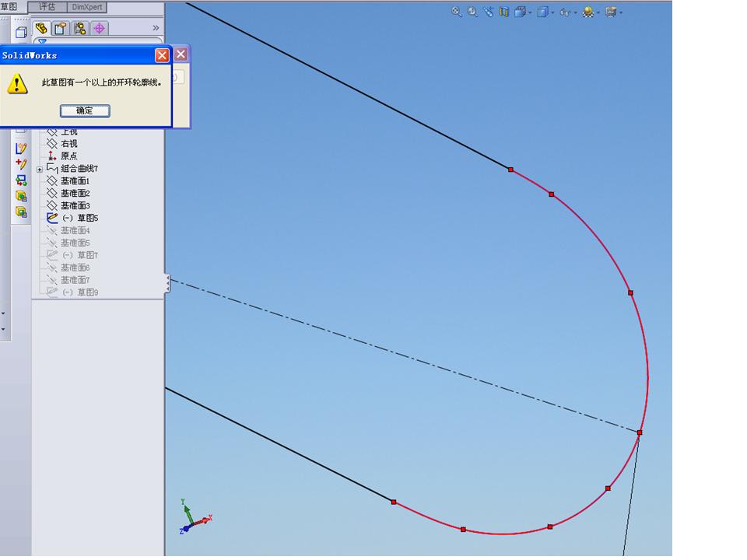Click the upper stacked yellow squares icon
This screenshot has width=747, height=560.
[x=21, y=196]
